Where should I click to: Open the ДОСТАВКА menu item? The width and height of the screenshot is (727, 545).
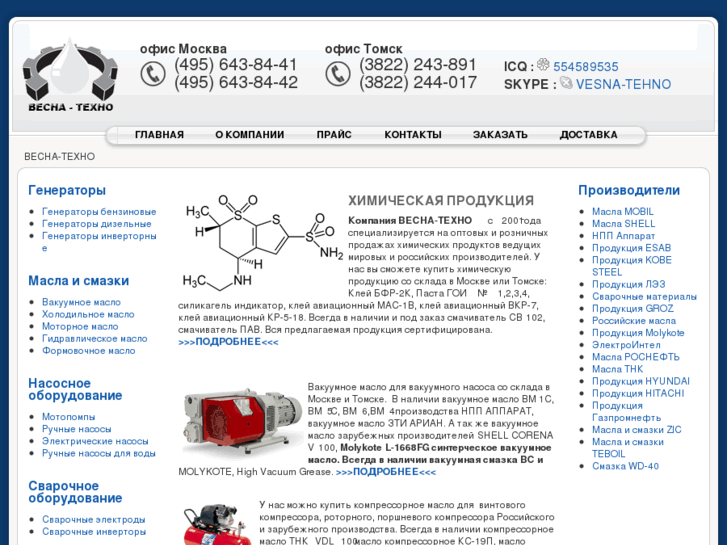[588, 135]
